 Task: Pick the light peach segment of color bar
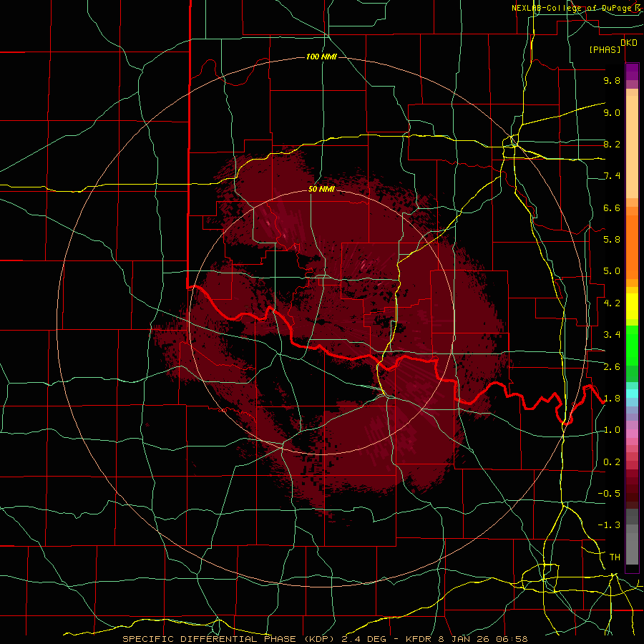[632, 147]
